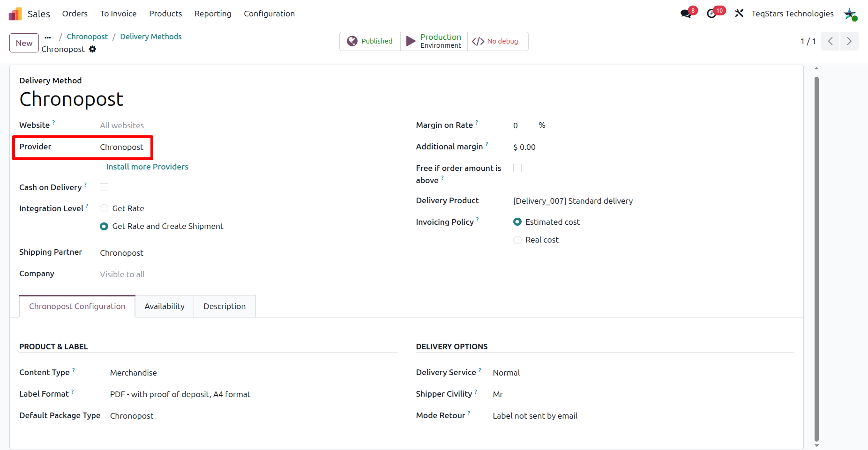Click the TeqStars Technologies company name

pos(793,14)
